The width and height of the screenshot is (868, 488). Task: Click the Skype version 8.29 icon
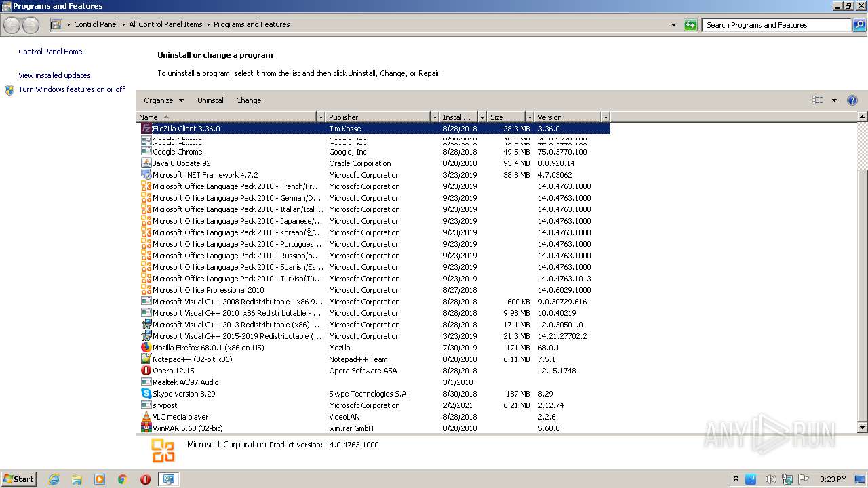coord(146,394)
